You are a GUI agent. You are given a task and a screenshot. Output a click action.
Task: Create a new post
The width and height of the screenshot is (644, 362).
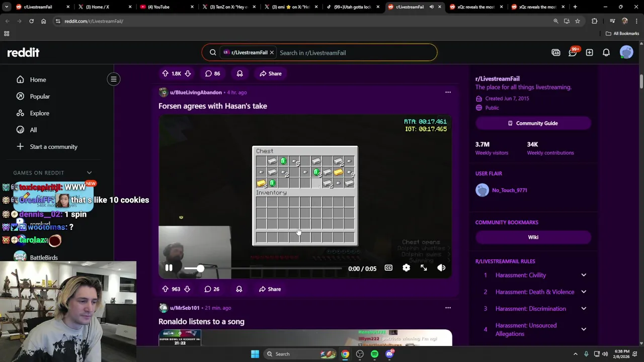[589, 52]
